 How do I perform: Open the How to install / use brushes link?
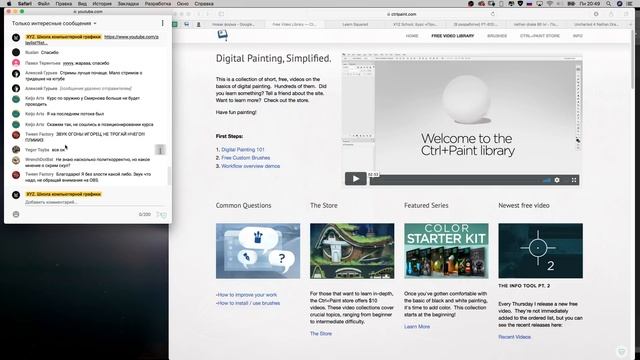coord(248,303)
